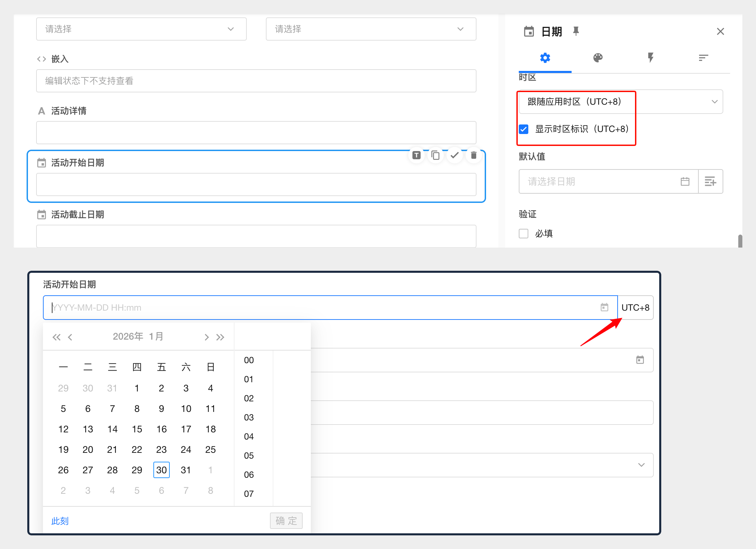Uncheck 显示时区标识 (UTC+8) checkbox
The height and width of the screenshot is (549, 756).
pyautogui.click(x=524, y=129)
